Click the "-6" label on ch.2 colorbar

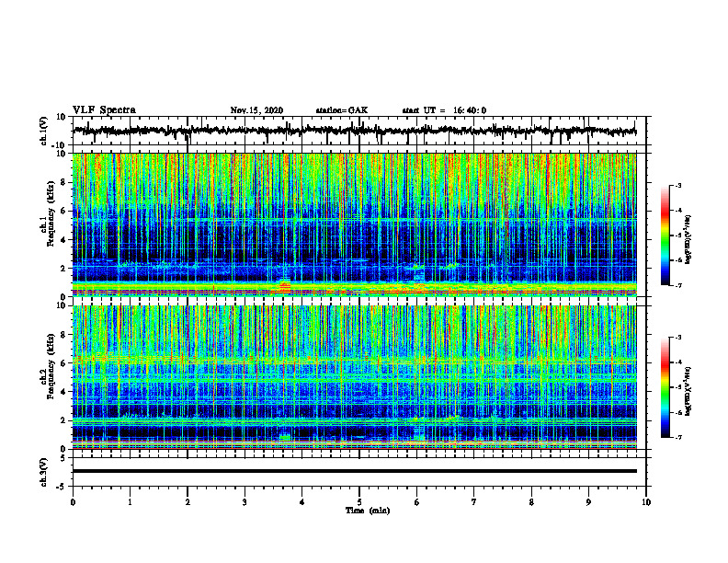point(677,412)
